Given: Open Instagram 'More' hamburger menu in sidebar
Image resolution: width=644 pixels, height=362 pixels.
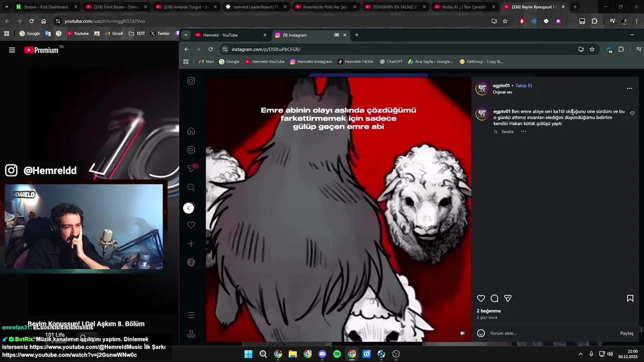Looking at the screenshot, I should (x=191, y=315).
